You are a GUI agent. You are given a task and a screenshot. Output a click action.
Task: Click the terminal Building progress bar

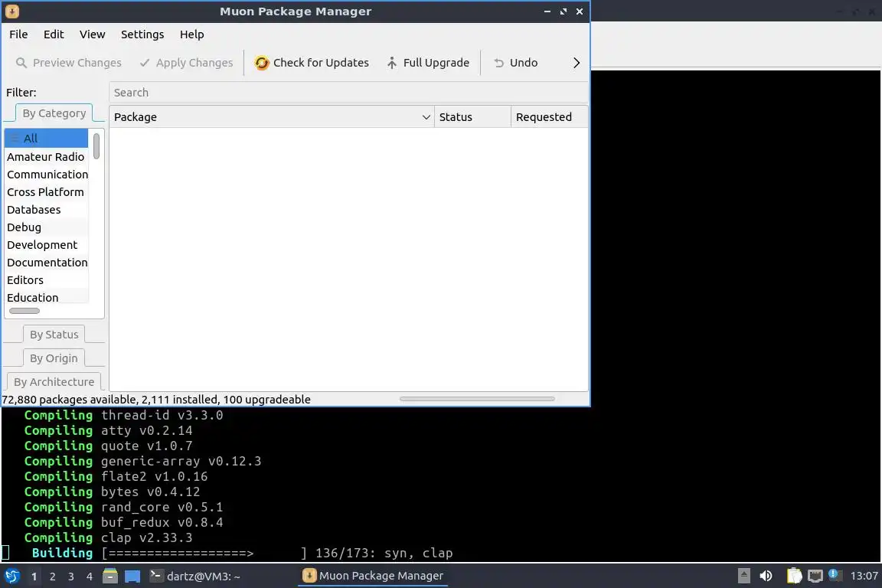tap(204, 553)
